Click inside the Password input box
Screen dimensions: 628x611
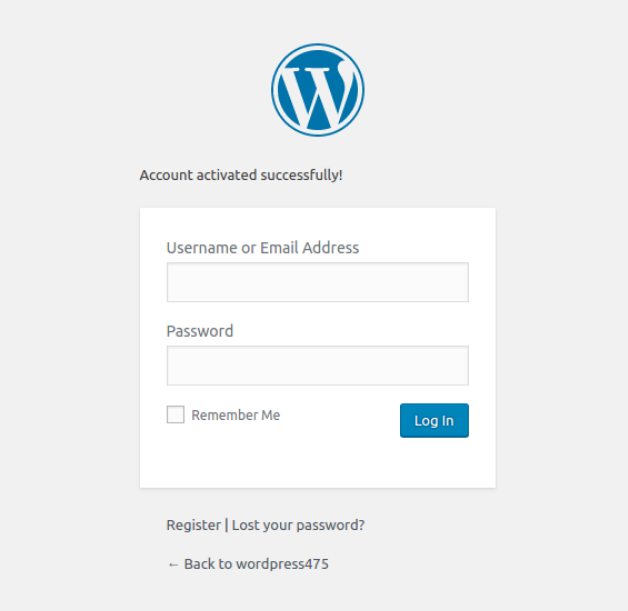317,366
